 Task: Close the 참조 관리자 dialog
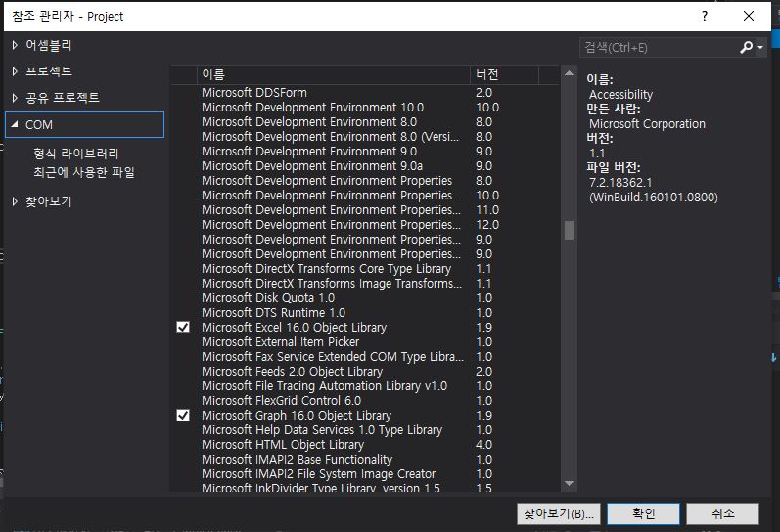click(x=748, y=16)
